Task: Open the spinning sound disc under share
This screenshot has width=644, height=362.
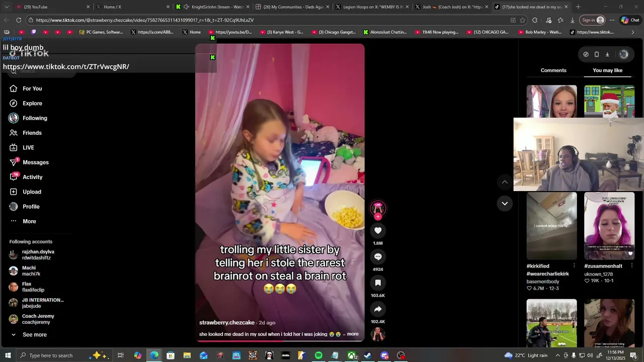Action: [378, 334]
